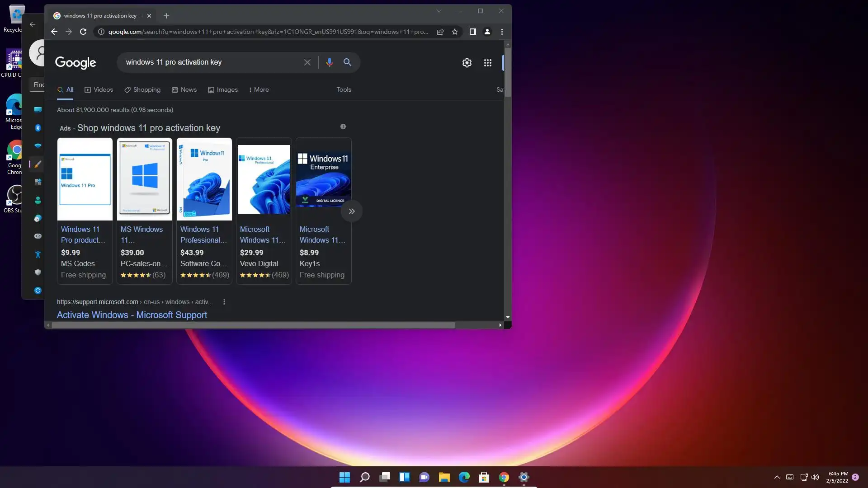Open Chrome three-dot menu

[x=502, y=32]
